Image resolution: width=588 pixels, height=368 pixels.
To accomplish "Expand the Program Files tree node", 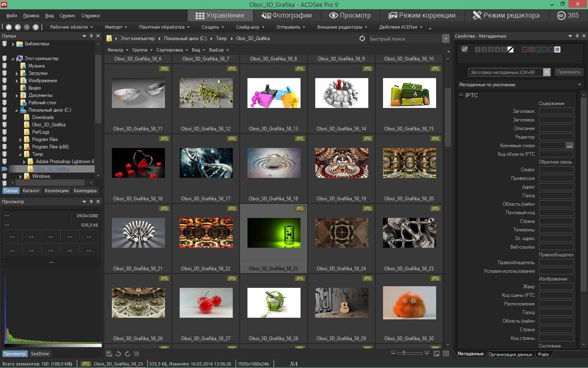I will pos(20,139).
